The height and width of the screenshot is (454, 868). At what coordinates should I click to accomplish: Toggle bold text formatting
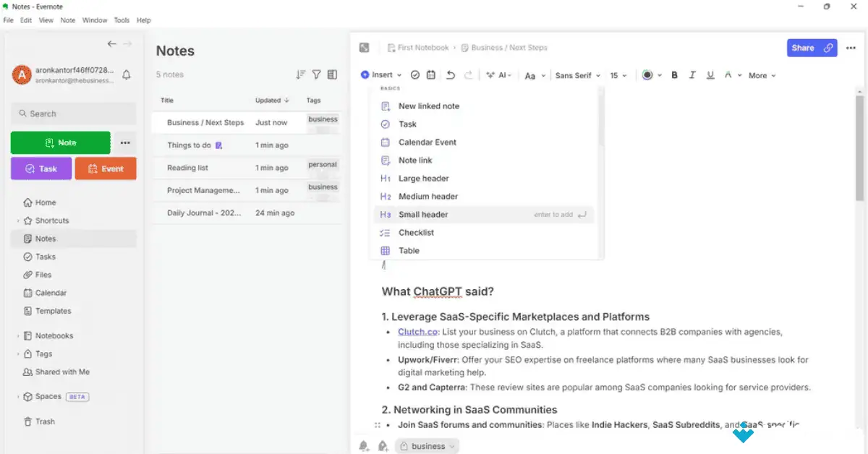(x=674, y=74)
